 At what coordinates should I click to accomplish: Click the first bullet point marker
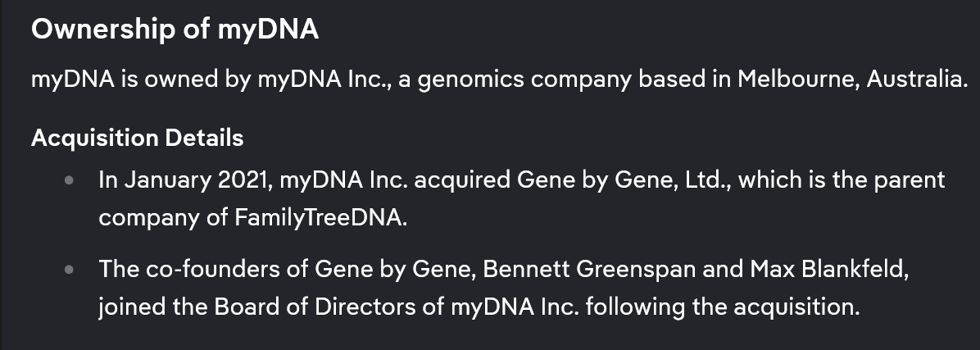click(x=71, y=180)
